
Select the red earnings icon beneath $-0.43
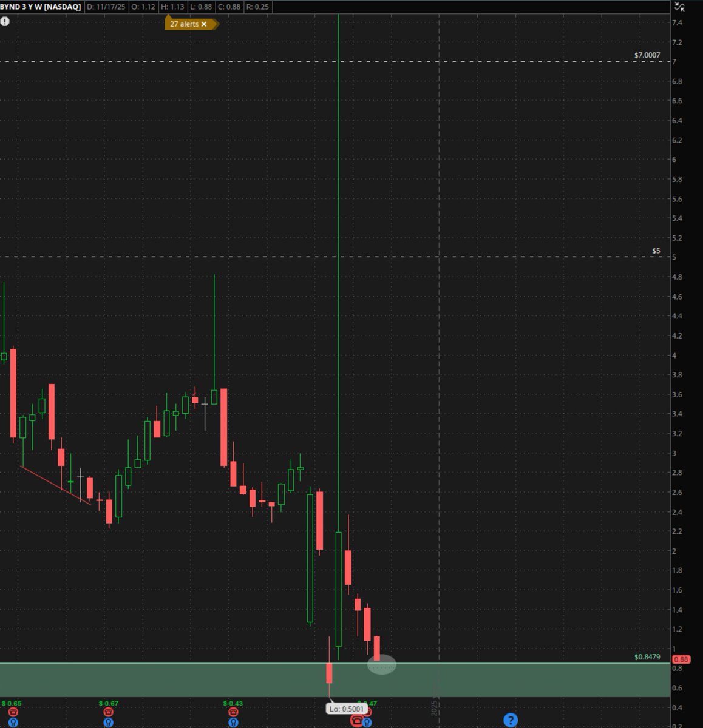coord(233,710)
